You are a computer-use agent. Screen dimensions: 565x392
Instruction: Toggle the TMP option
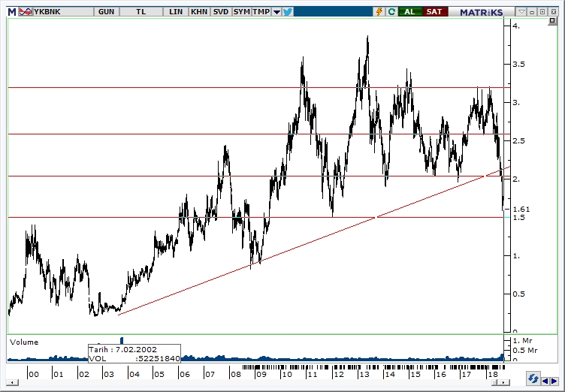tap(261, 12)
